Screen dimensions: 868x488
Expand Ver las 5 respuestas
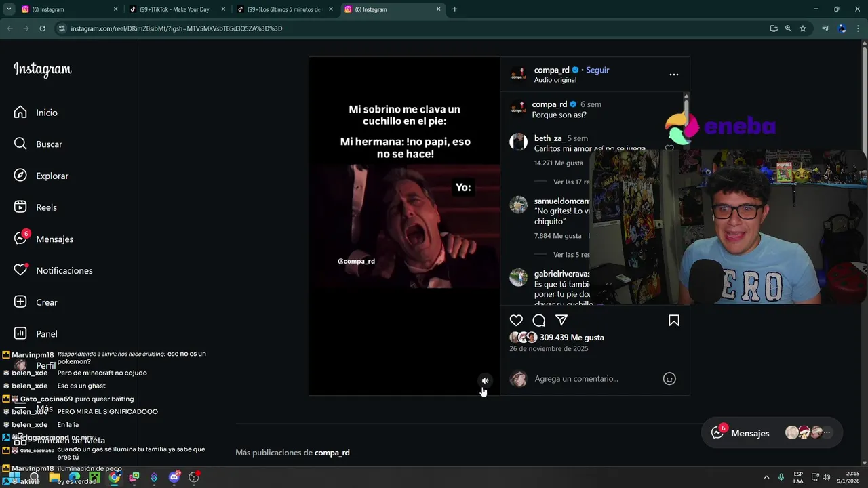point(571,255)
